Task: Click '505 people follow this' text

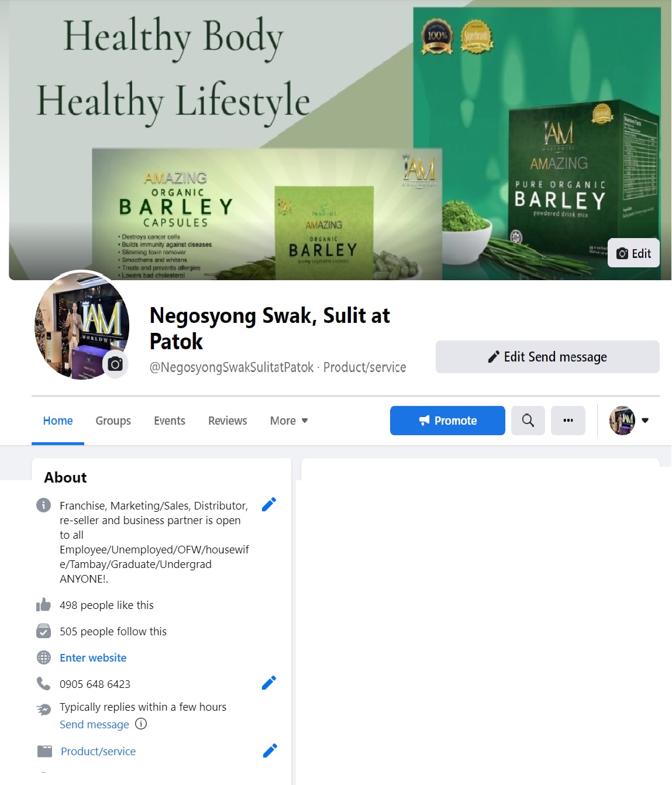Action: [x=113, y=631]
